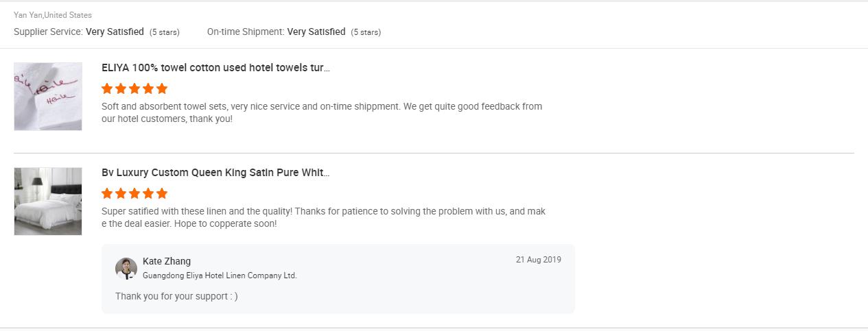This screenshot has height=331, width=868.
Task: Click the 'Super satified with these linen' review text
Action: [x=323, y=217]
